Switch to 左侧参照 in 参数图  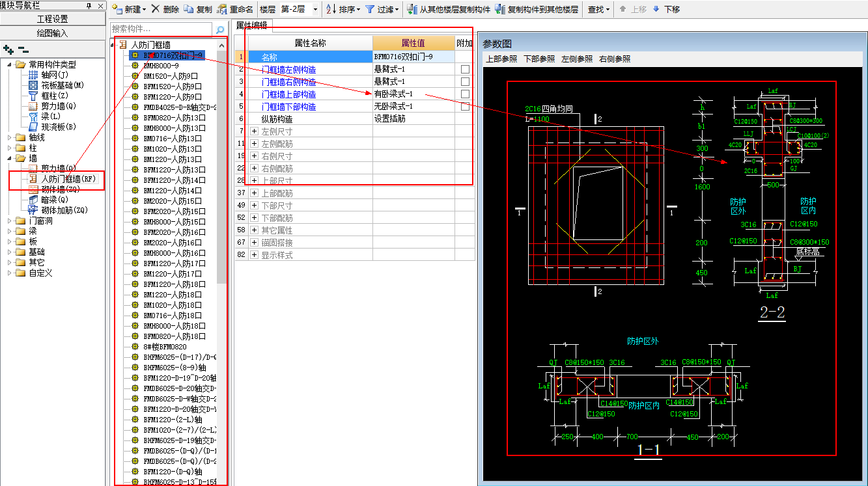pos(577,59)
